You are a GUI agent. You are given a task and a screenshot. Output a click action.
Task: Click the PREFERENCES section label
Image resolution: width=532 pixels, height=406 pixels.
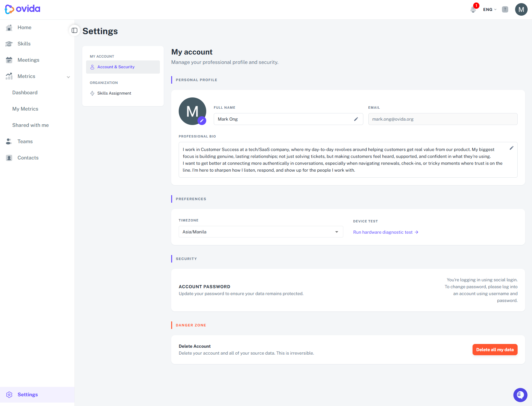(x=191, y=199)
